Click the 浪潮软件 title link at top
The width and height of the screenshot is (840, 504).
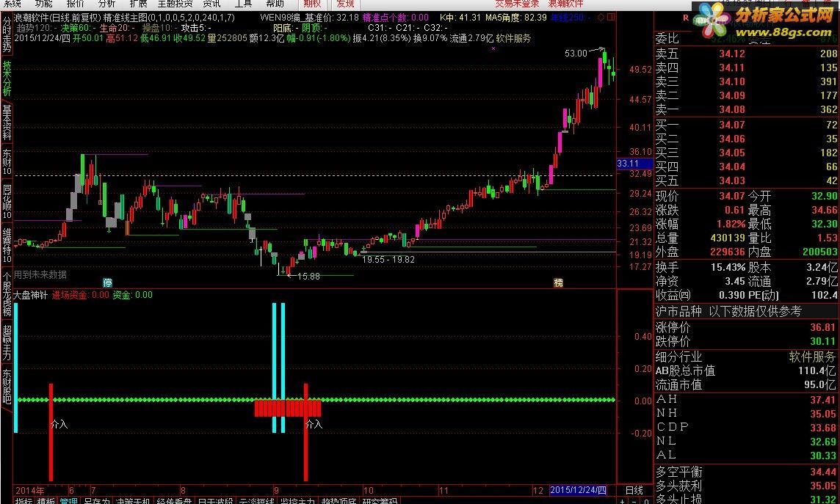pyautogui.click(x=565, y=4)
